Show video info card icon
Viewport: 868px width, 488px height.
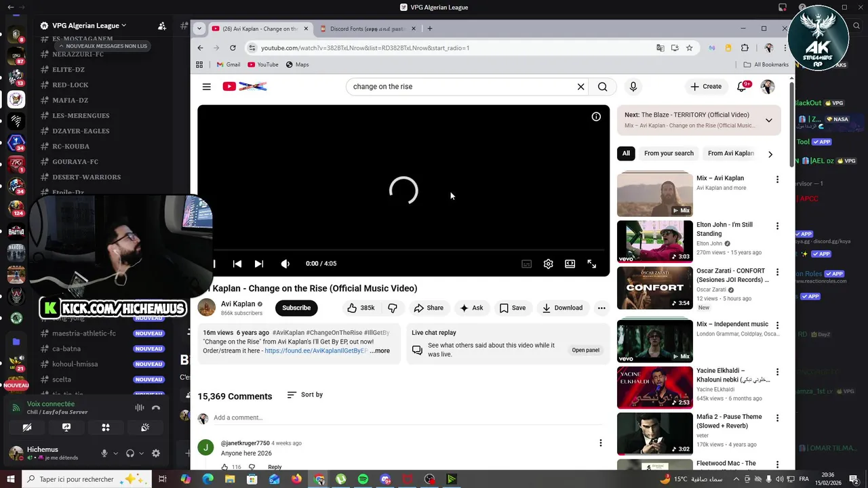click(596, 117)
